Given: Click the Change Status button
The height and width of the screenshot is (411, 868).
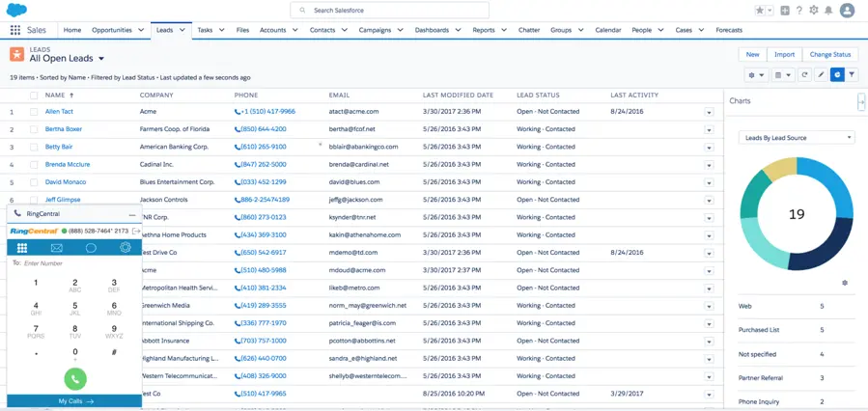Looking at the screenshot, I should 829,55.
